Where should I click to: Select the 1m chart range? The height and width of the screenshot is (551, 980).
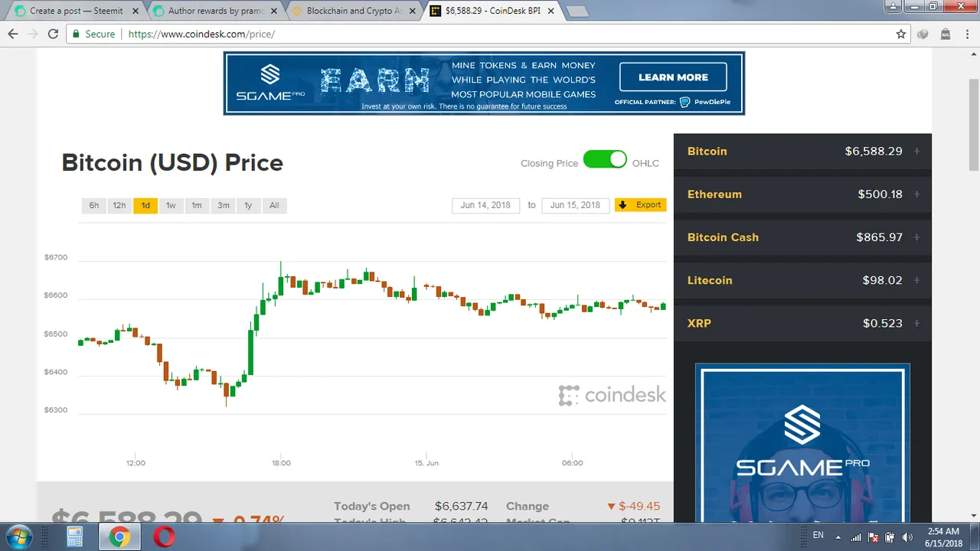[197, 205]
